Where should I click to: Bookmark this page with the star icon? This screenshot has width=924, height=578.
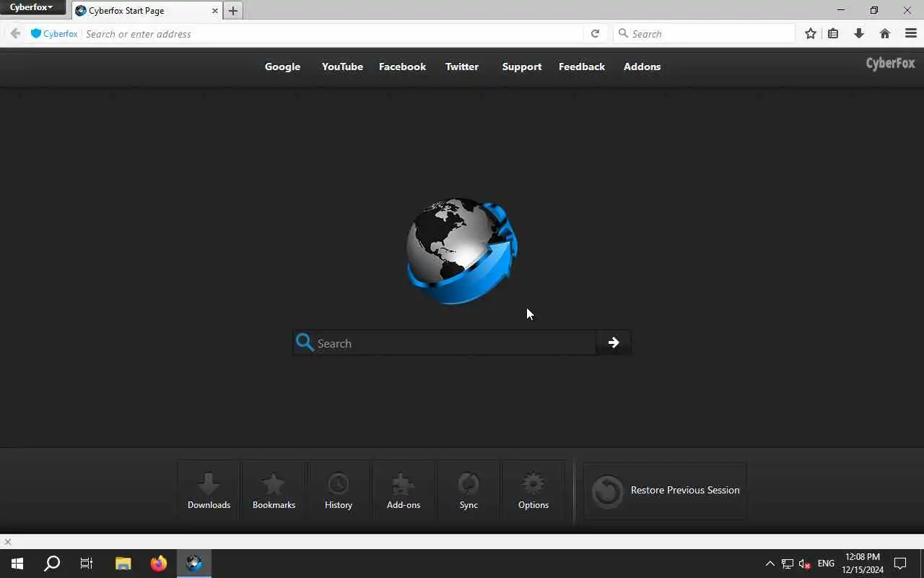click(x=811, y=33)
